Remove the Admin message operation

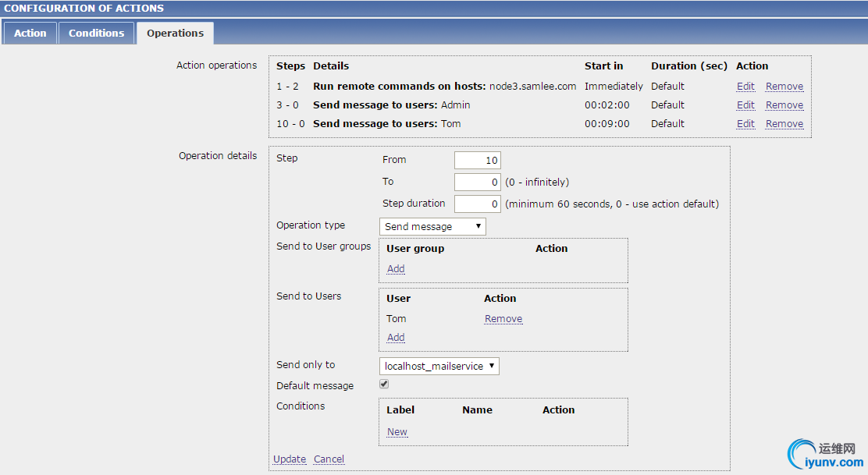(x=784, y=105)
